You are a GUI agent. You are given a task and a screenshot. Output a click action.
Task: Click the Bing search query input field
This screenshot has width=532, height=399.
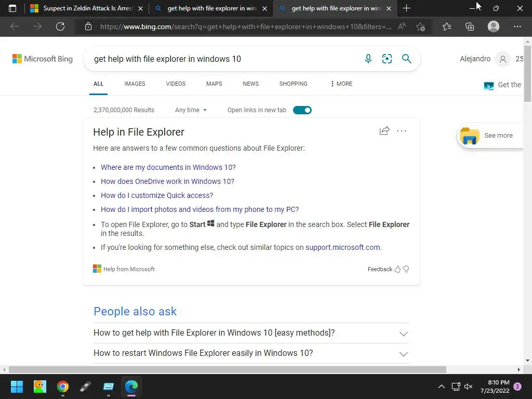click(224, 59)
